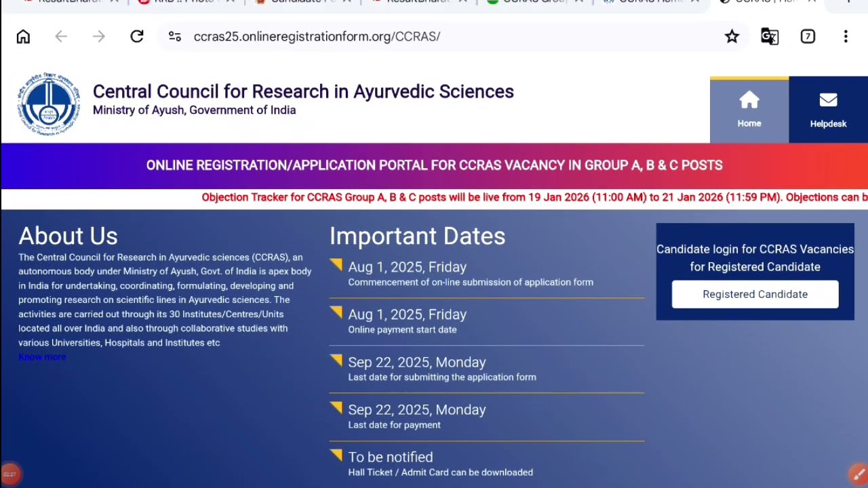Click the Objection Tracker scrolling notice
Viewport: 868px width, 488px height.
534,197
